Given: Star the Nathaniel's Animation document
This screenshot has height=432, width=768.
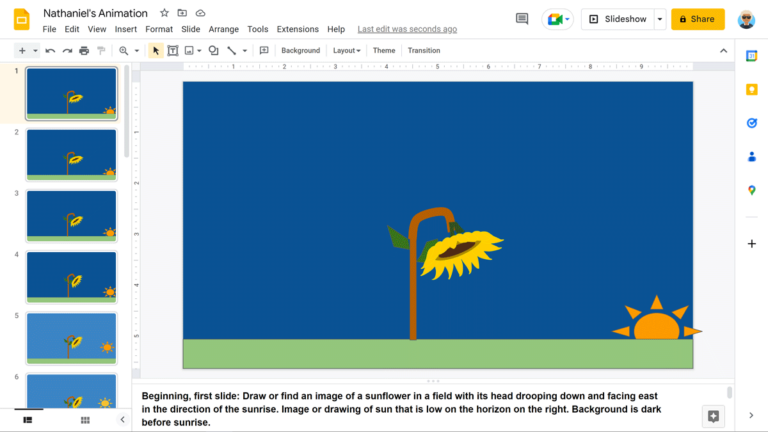Looking at the screenshot, I should [x=164, y=13].
